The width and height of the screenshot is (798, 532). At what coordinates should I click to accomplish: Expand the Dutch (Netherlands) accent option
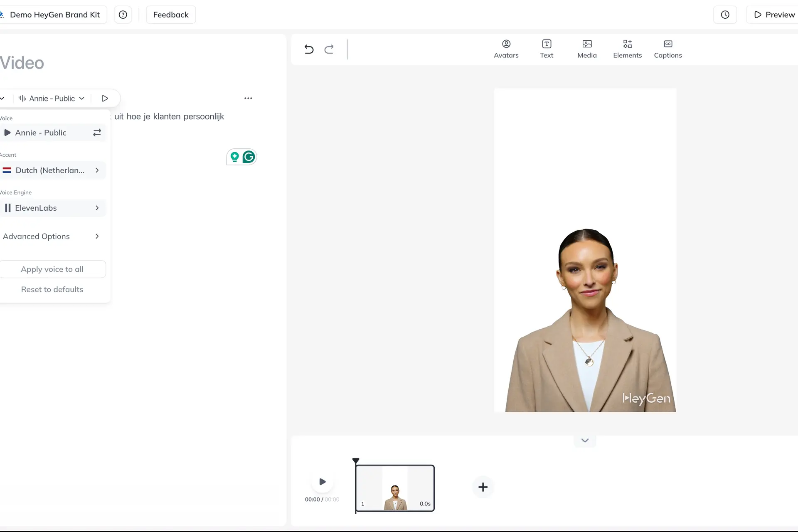pos(52,170)
